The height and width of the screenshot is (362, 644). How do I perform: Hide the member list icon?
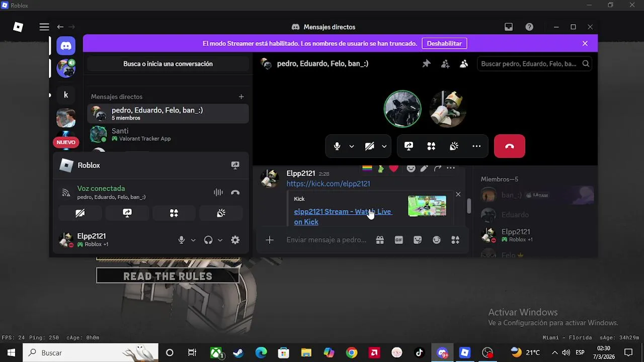[464, 64]
